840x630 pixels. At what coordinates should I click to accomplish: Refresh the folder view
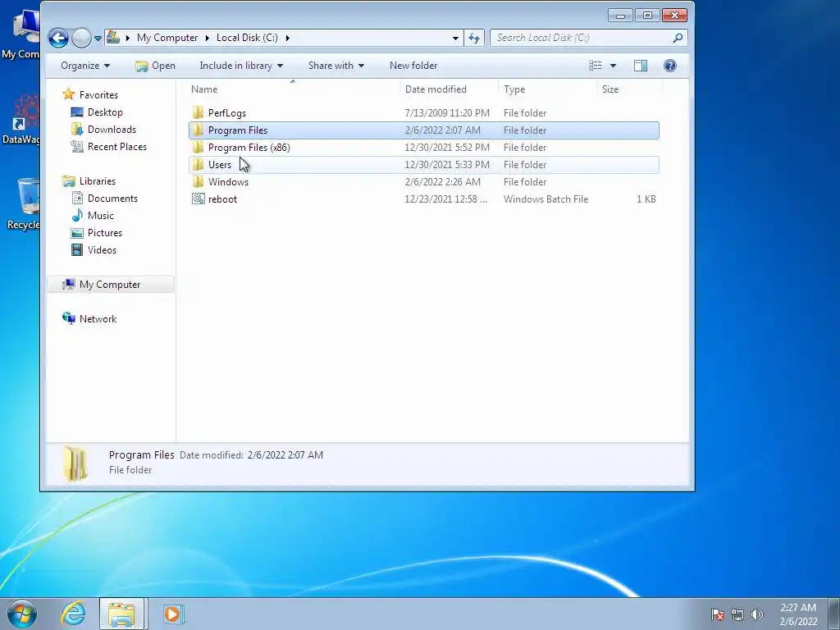[x=474, y=38]
